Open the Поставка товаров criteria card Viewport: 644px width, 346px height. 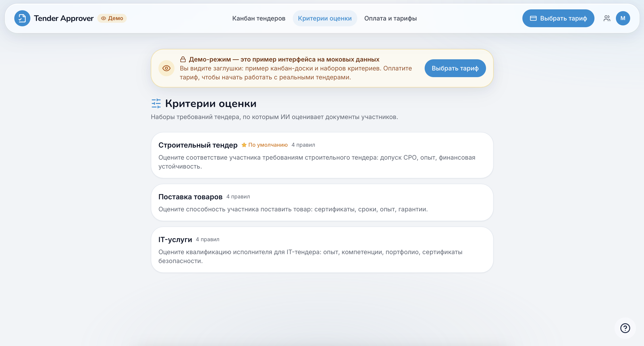[322, 202]
